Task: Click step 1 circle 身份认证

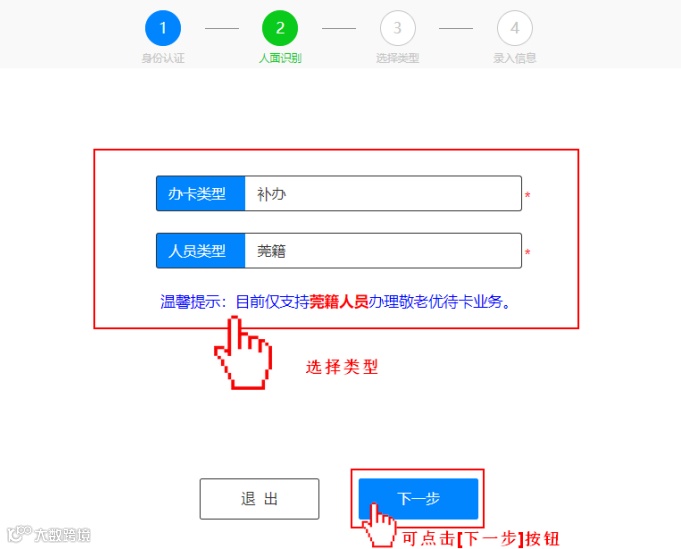Action: pos(163,28)
